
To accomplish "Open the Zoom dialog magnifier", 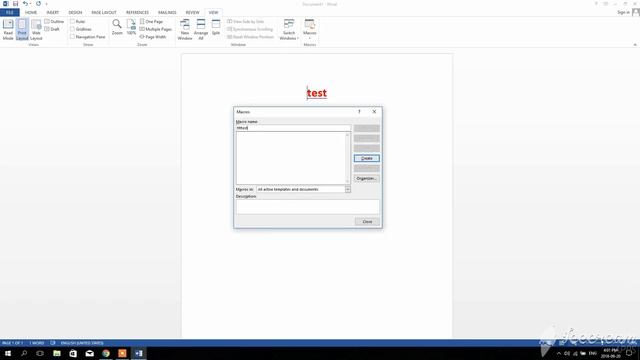I will (x=117, y=27).
